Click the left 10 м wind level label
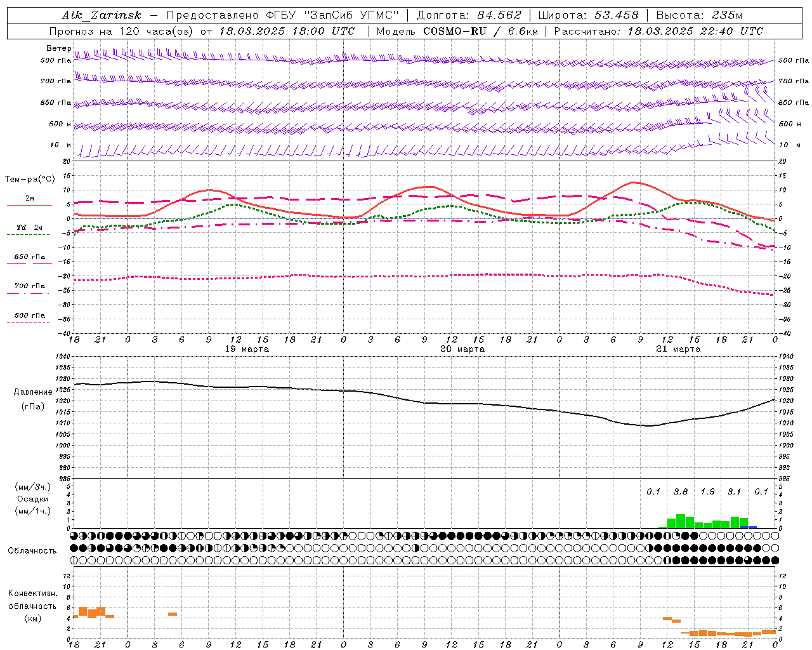Viewport: 812px width, 650px height. [x=61, y=145]
